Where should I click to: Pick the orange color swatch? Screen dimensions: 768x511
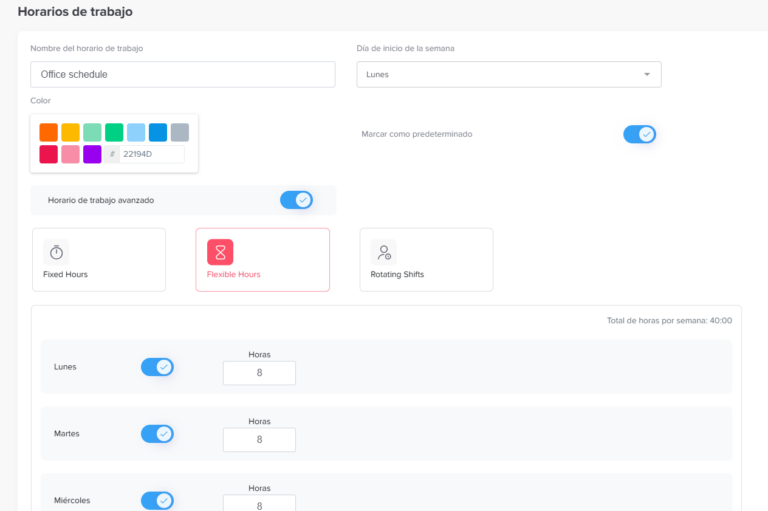coord(48,132)
